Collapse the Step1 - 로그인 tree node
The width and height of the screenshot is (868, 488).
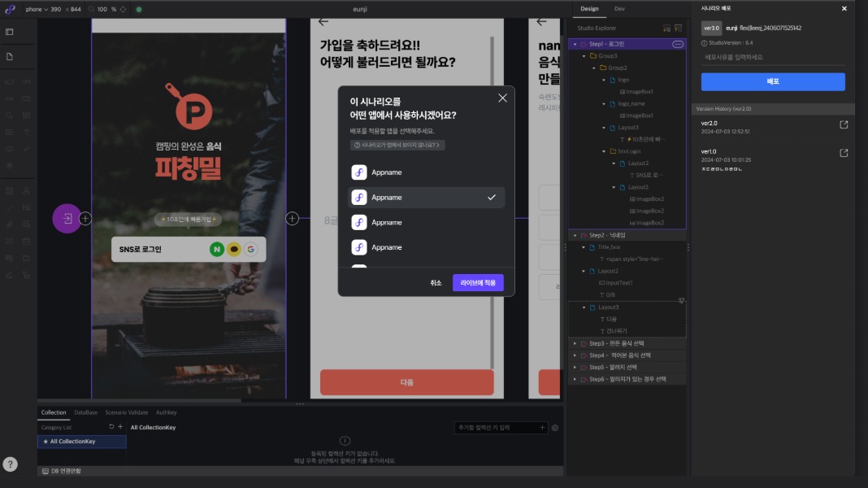coord(575,44)
